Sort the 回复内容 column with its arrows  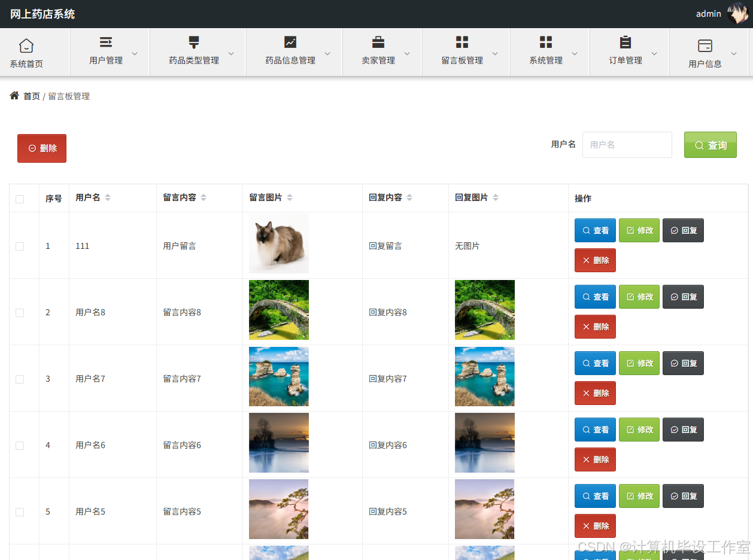(409, 197)
